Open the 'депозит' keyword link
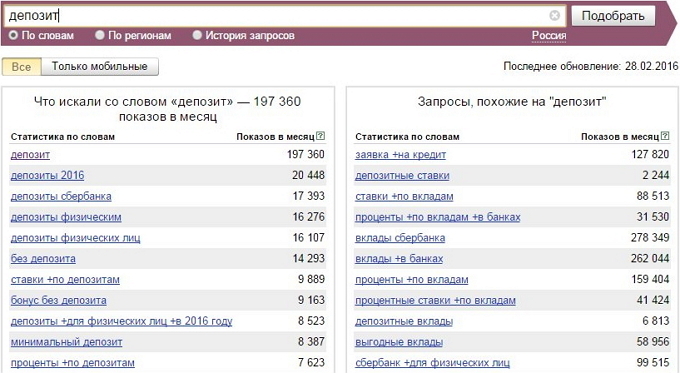 pyautogui.click(x=30, y=155)
